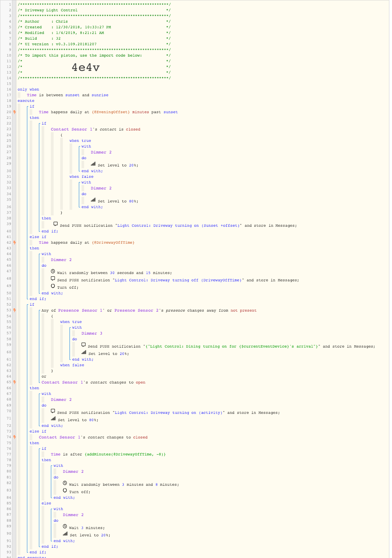Click the modified date "1/4/2019, 8:21:21 AM"
The width and height of the screenshot is (392, 558).
pos(80,33)
